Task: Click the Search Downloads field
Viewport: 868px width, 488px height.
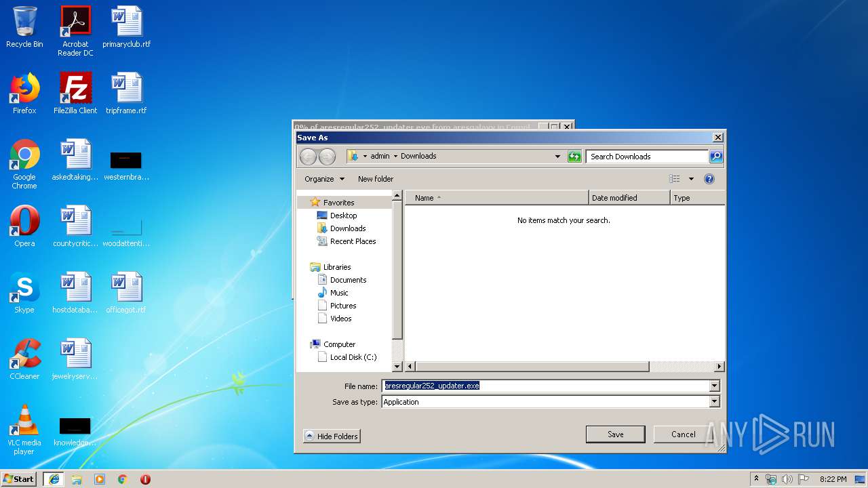Action: tap(647, 157)
